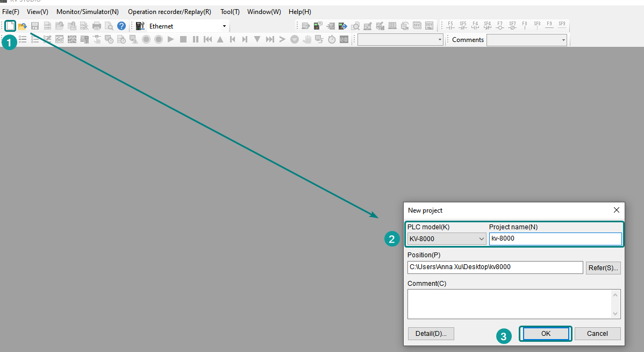Click the Stop square simulator icon
Screen dimensions: 644x352
183,39
